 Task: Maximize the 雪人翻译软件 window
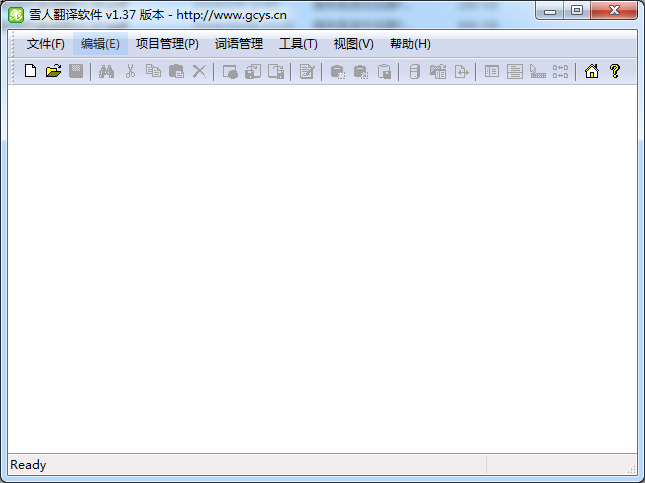(x=577, y=11)
